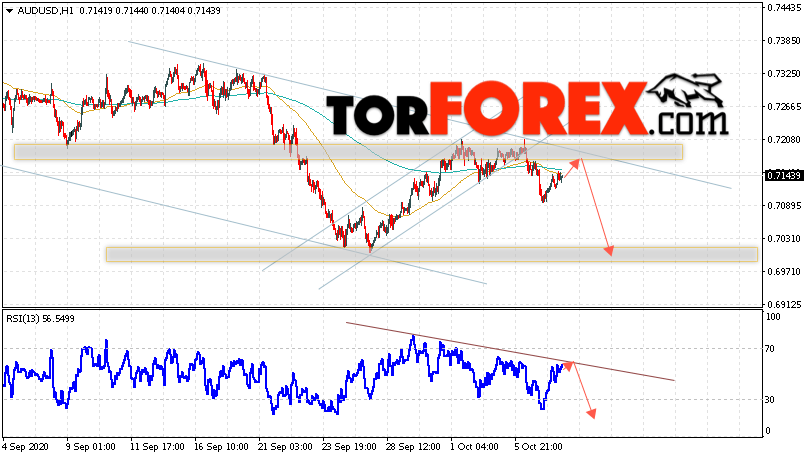Select price axis label 0.73850

coord(784,41)
